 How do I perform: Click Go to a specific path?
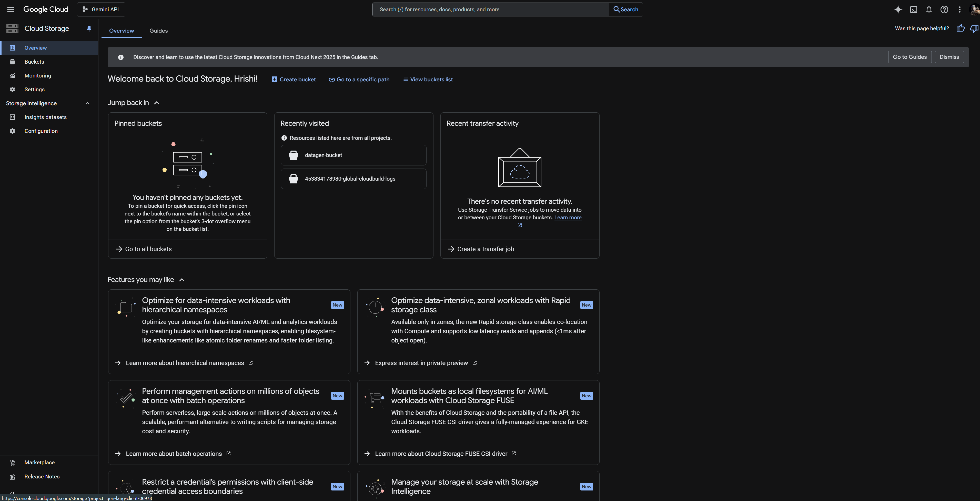click(359, 80)
